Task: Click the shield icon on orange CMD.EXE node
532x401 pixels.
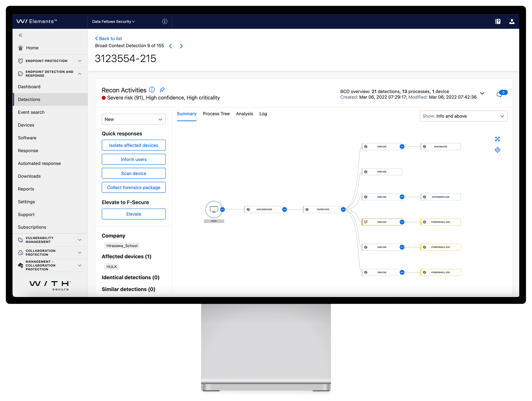Action: pos(366,222)
